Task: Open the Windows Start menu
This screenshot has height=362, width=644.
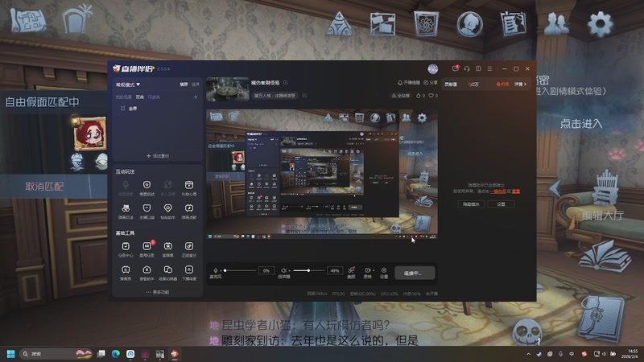Action: point(11,354)
